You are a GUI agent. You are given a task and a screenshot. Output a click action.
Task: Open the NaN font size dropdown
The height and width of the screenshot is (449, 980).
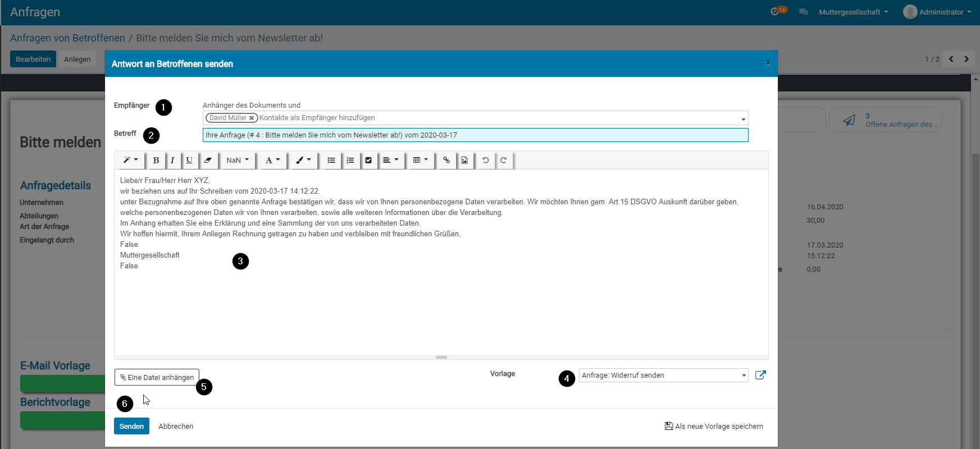[x=237, y=161]
